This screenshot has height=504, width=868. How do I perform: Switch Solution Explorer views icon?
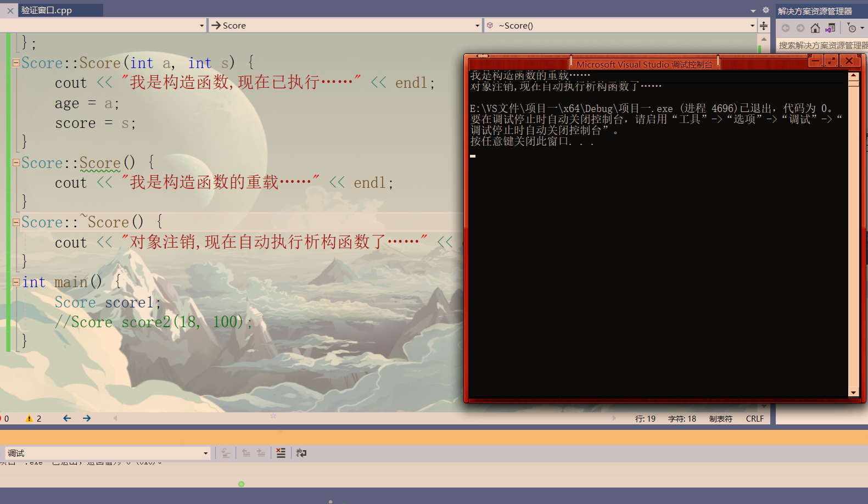(x=830, y=28)
